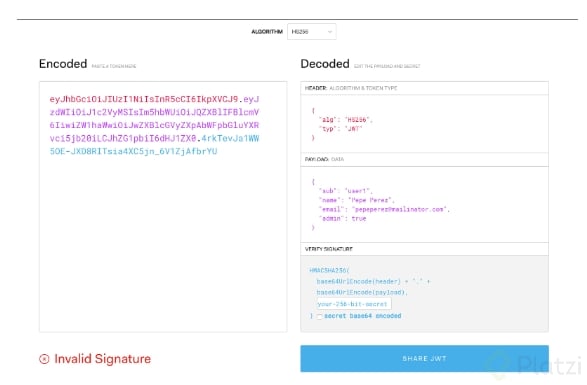The height and width of the screenshot is (385, 587).
Task: Click the Decoded heading
Action: coord(325,64)
